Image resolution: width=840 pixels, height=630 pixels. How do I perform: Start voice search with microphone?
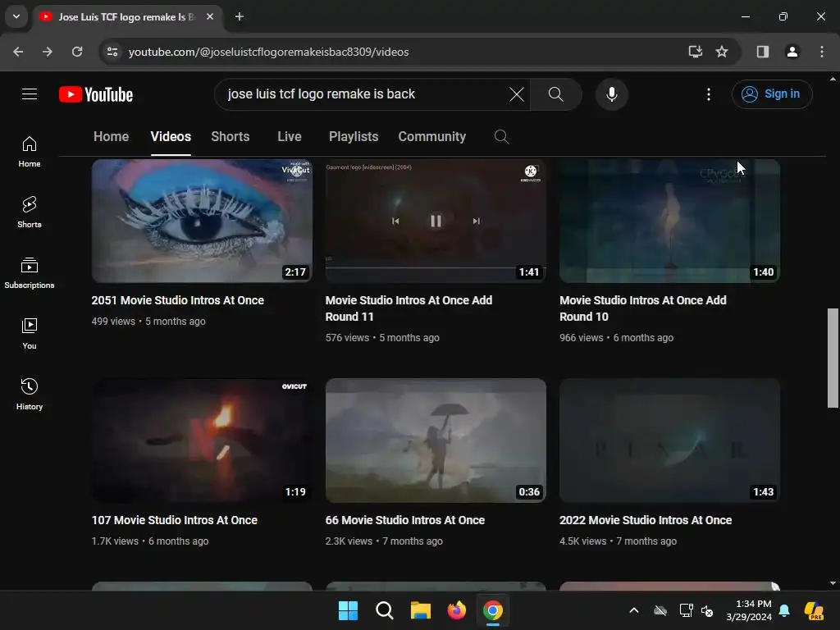[611, 94]
